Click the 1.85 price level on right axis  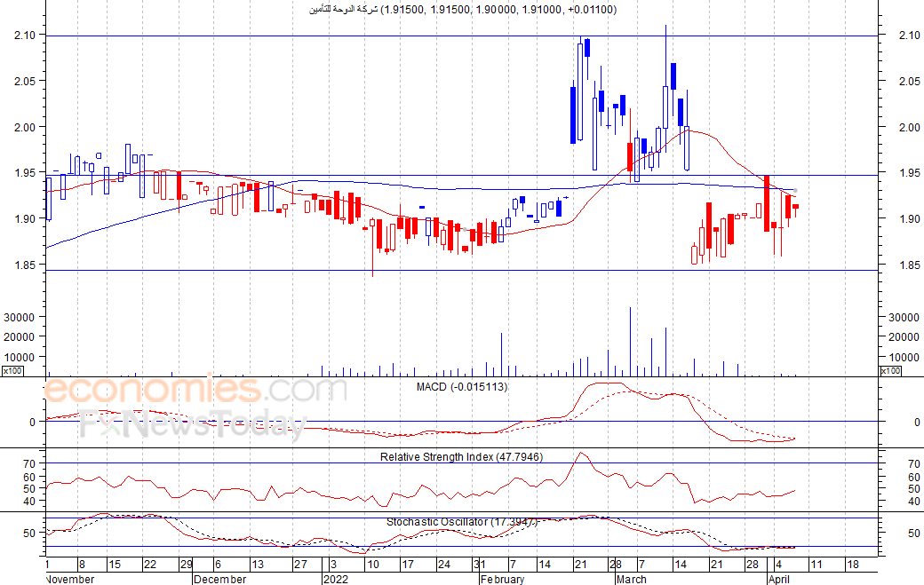point(909,265)
